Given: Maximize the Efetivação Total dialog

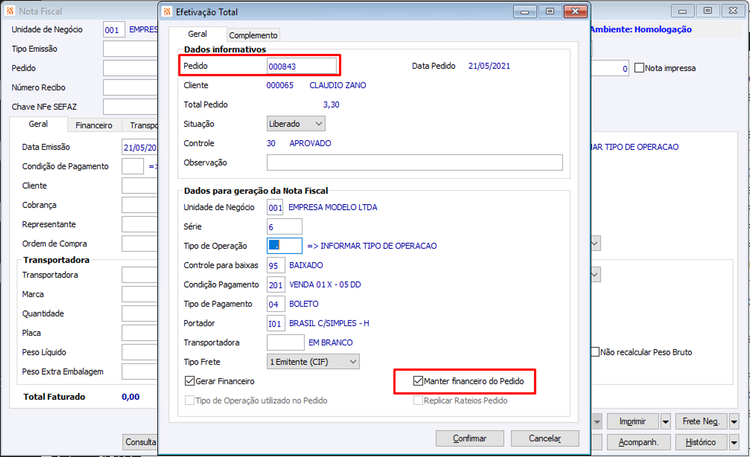Looking at the screenshot, I should [x=550, y=11].
